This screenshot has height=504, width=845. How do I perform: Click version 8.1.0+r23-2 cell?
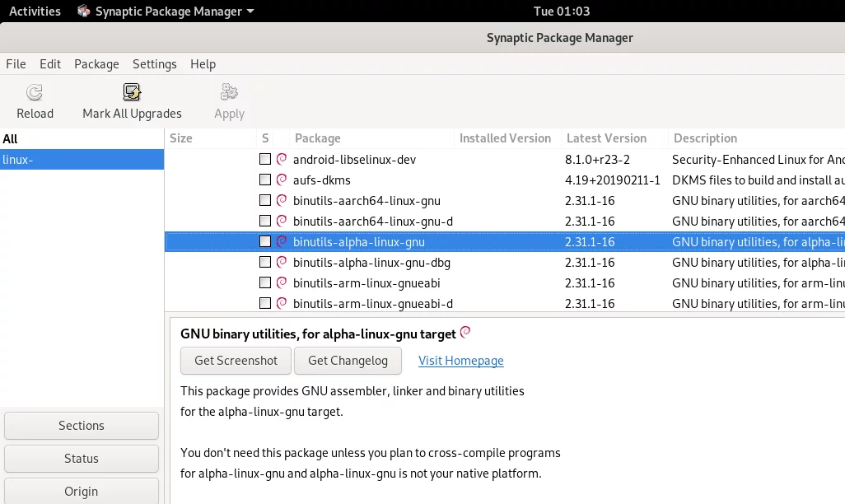pos(597,160)
